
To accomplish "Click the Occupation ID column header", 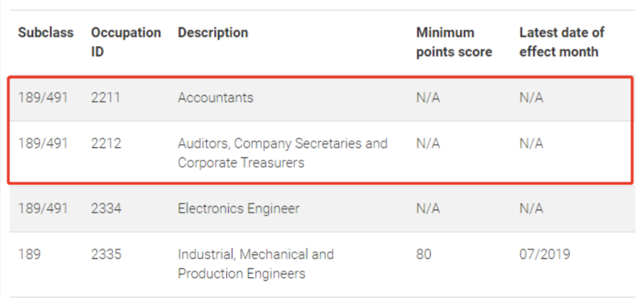I will coord(126,42).
